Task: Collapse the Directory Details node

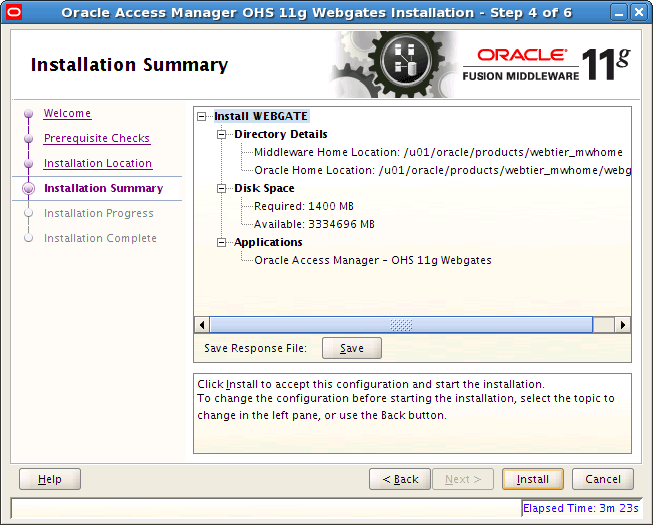Action: click(222, 134)
